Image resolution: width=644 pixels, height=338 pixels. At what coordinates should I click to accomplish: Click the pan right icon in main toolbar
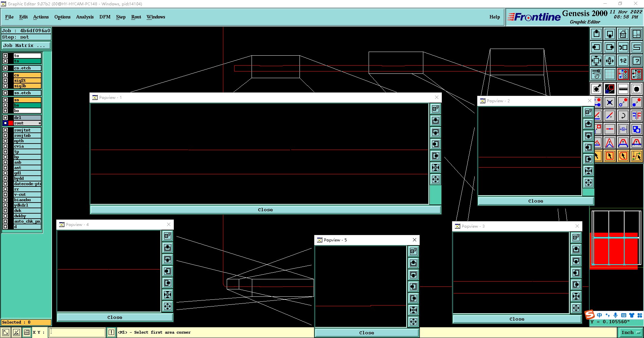coord(610,47)
